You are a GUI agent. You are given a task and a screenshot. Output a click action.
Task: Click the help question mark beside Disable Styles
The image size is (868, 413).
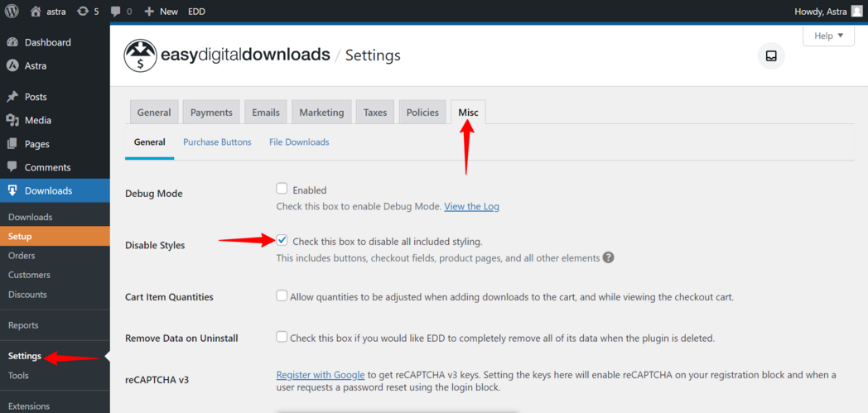click(609, 257)
